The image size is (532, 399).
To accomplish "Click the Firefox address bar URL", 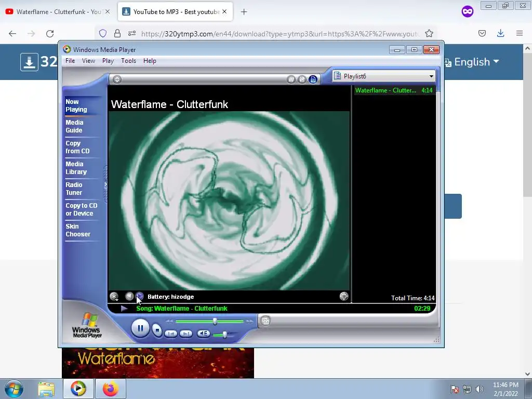I will (280, 34).
